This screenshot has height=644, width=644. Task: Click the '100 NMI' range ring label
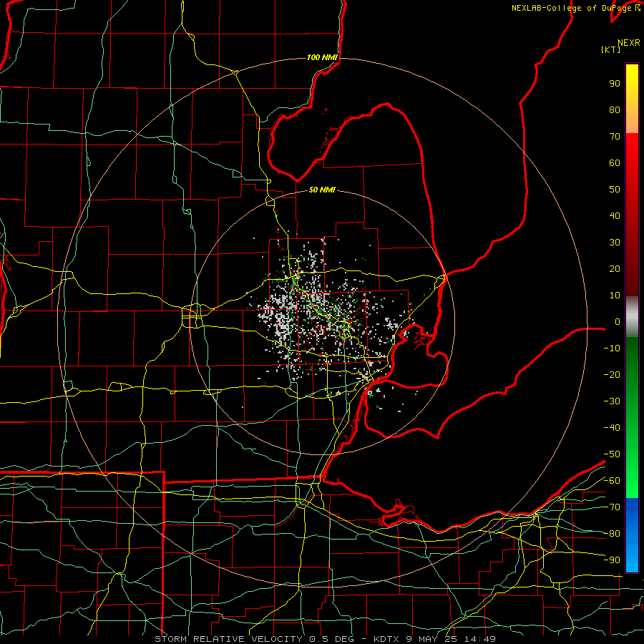tap(322, 57)
